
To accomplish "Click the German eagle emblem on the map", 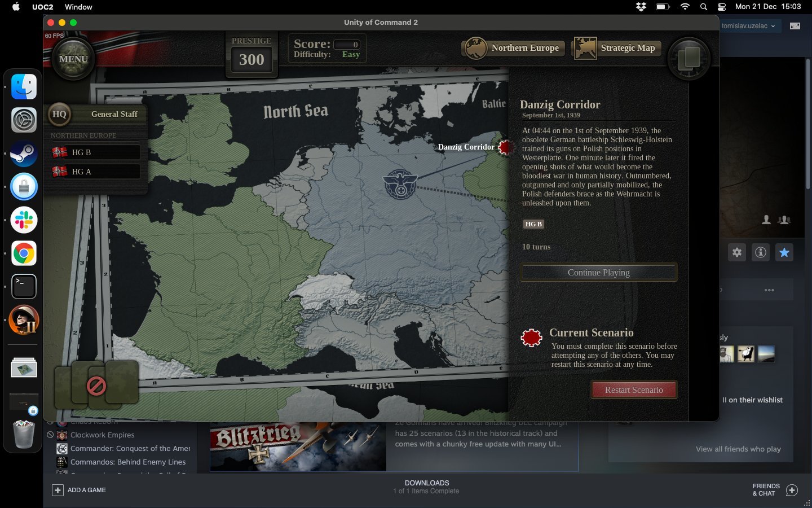I will [x=400, y=184].
